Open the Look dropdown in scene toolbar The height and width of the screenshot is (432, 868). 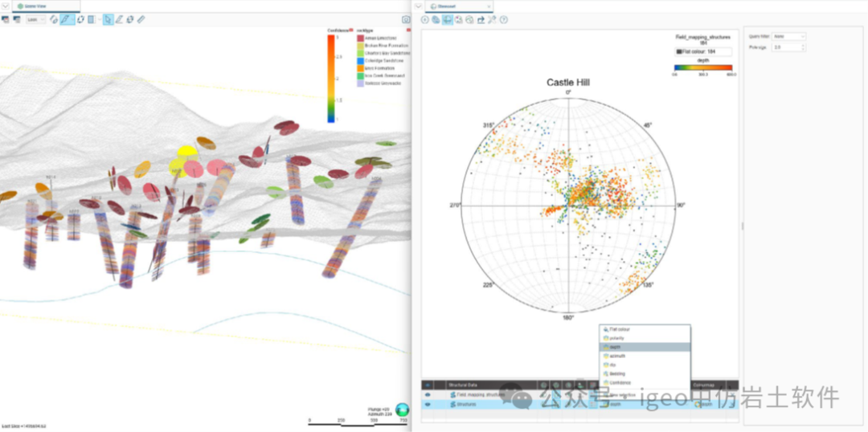tap(35, 19)
